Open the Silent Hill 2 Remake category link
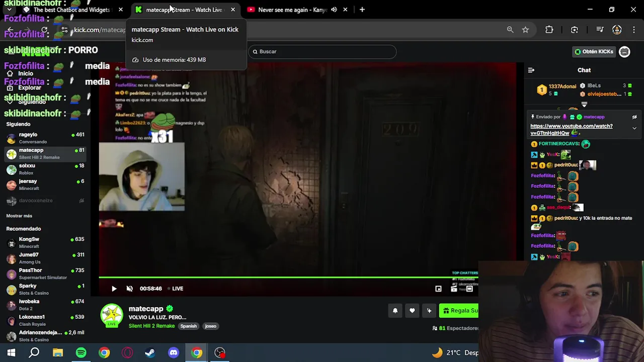Screen dimensions: 644x362 click(151, 326)
